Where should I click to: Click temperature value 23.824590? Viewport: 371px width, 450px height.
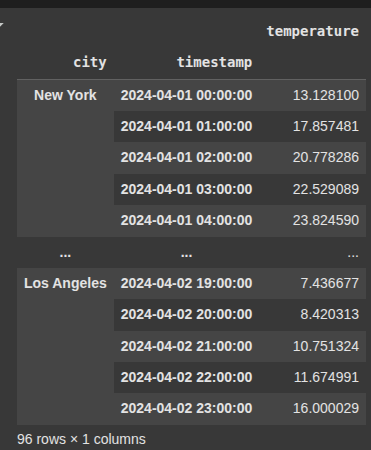326,220
